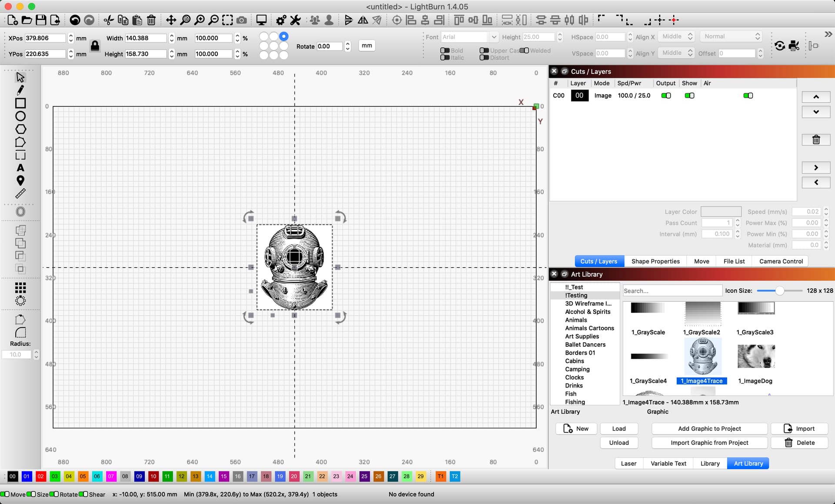The width and height of the screenshot is (835, 504).
Task: Select the Ellipse tool in left toolbar
Action: click(x=20, y=116)
